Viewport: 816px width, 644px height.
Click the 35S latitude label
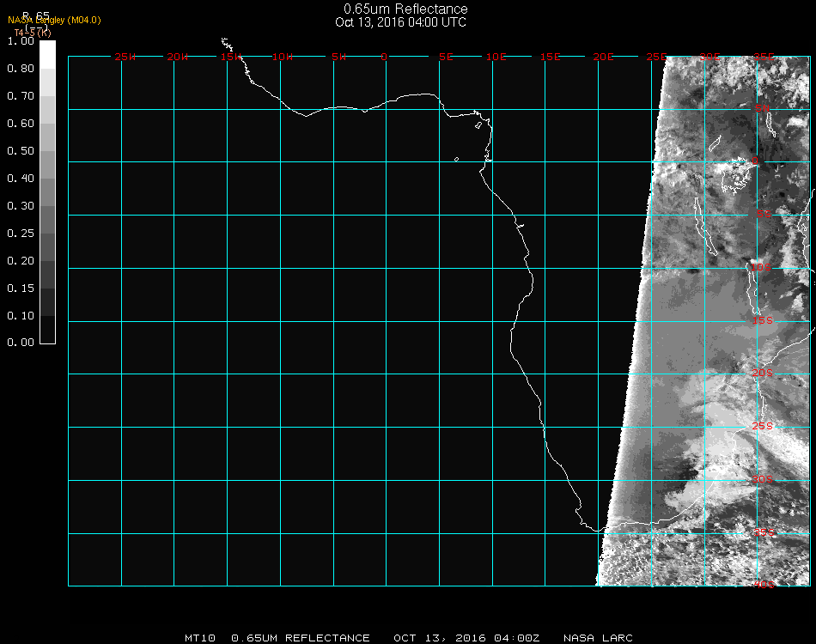(764, 532)
